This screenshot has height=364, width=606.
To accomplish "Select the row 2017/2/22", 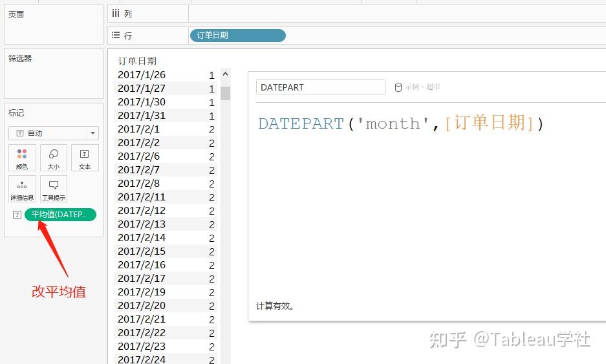I will pos(166,333).
